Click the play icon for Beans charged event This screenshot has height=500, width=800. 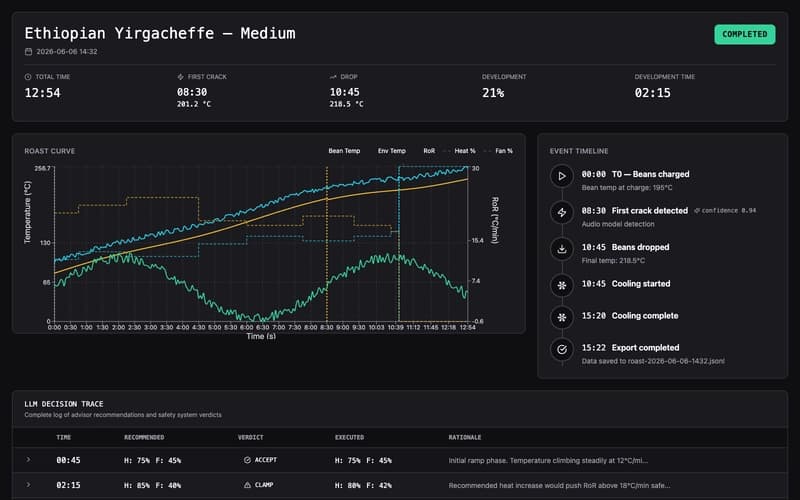pos(562,176)
